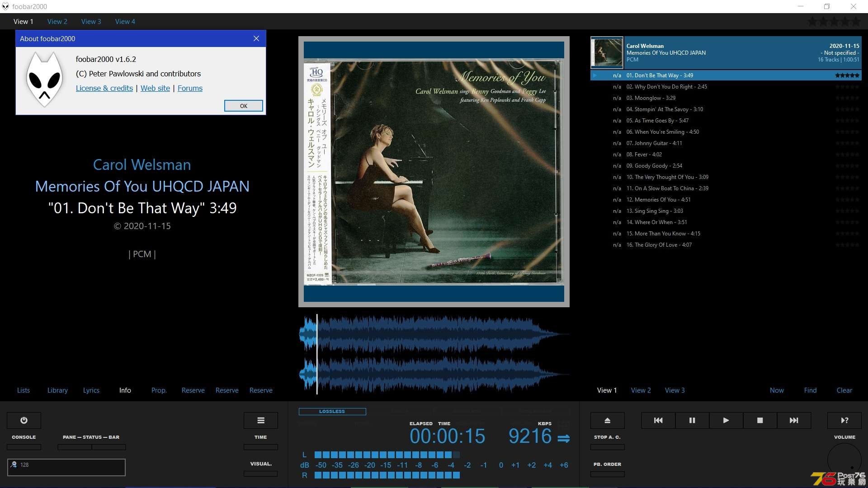The width and height of the screenshot is (868, 488).
Task: Click the Find button
Action: (811, 390)
